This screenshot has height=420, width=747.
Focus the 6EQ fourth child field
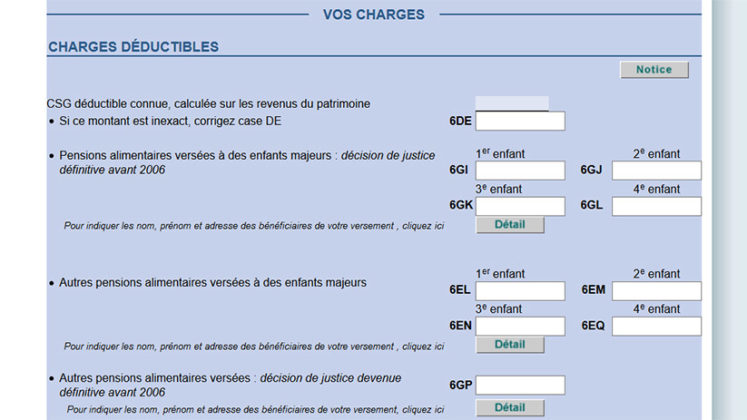point(656,326)
